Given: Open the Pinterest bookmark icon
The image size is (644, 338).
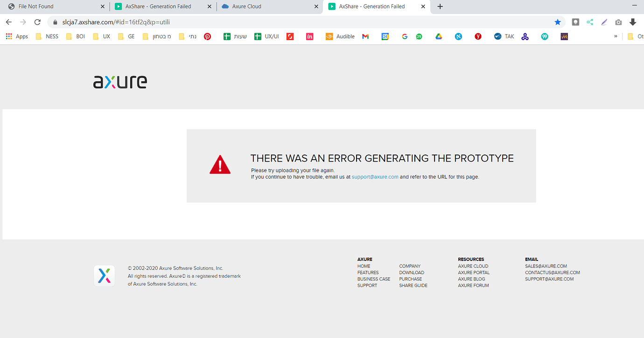Looking at the screenshot, I should coord(207,36).
